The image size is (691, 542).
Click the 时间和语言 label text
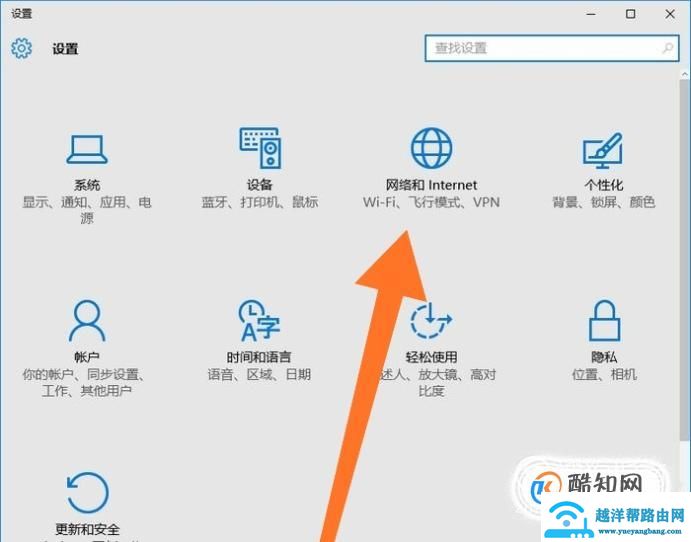[259, 357]
